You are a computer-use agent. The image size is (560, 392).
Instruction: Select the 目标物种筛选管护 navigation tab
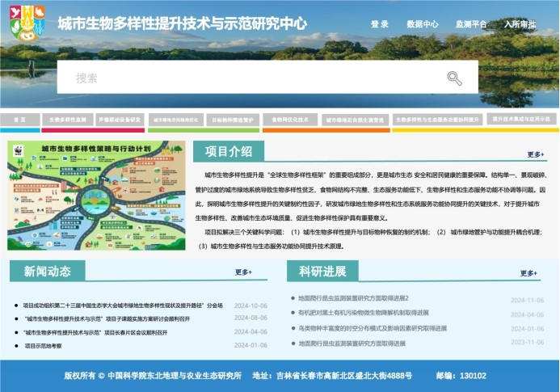pyautogui.click(x=234, y=120)
